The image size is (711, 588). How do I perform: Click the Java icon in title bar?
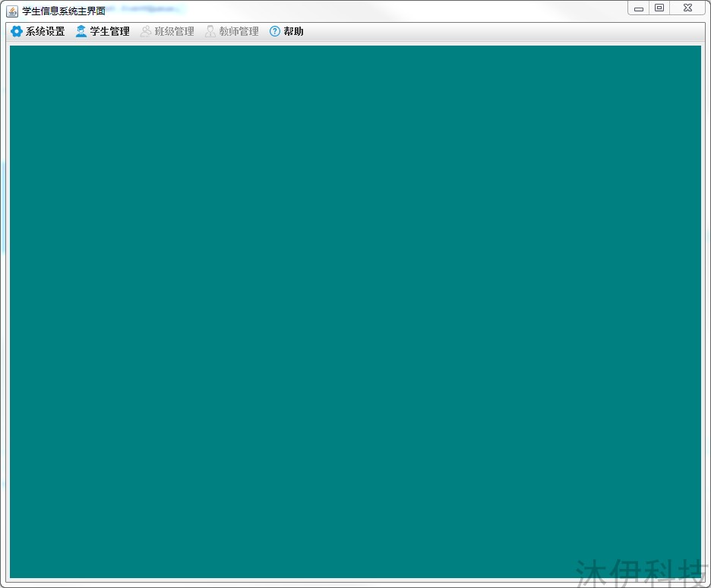12,11
